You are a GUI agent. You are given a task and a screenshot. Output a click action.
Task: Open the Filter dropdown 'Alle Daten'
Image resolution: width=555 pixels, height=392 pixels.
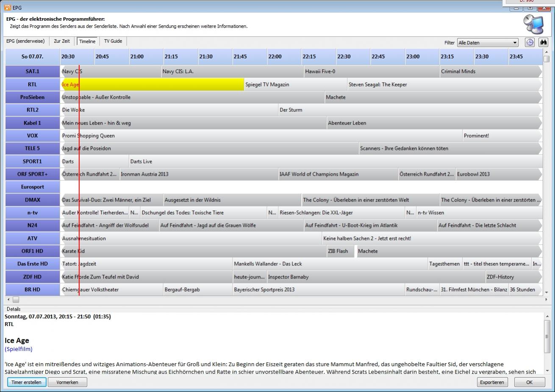[488, 43]
